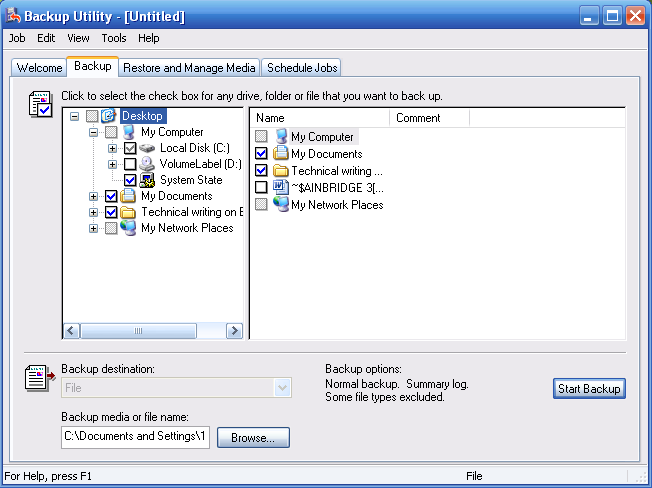Uncheck the My Documents checkbox in the tree
The image size is (652, 488).
(111, 196)
